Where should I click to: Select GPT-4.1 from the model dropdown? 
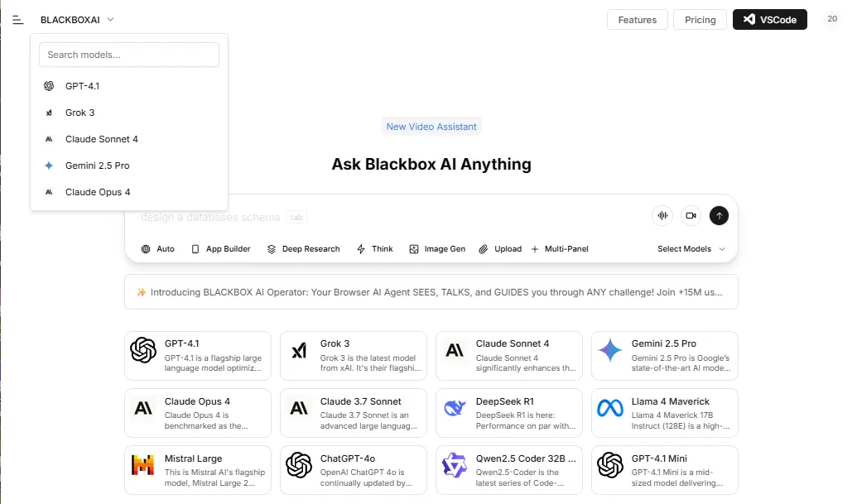(x=129, y=86)
